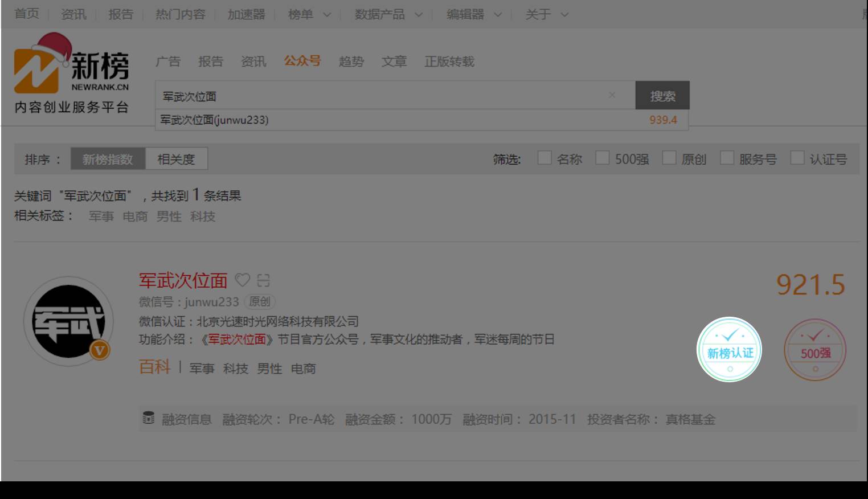Open the 军武次位面 account title link
Screen dimensions: 868x499
pyautogui.click(x=183, y=280)
